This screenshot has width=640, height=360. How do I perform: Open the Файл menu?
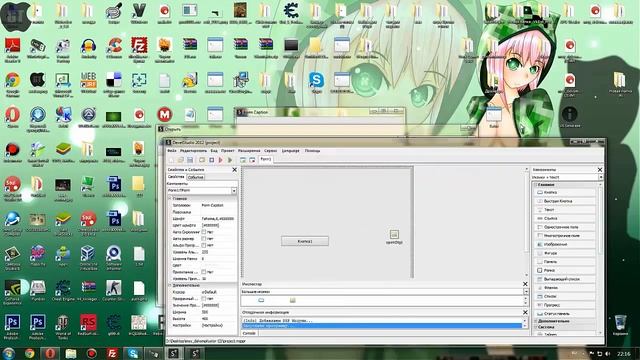[172, 151]
